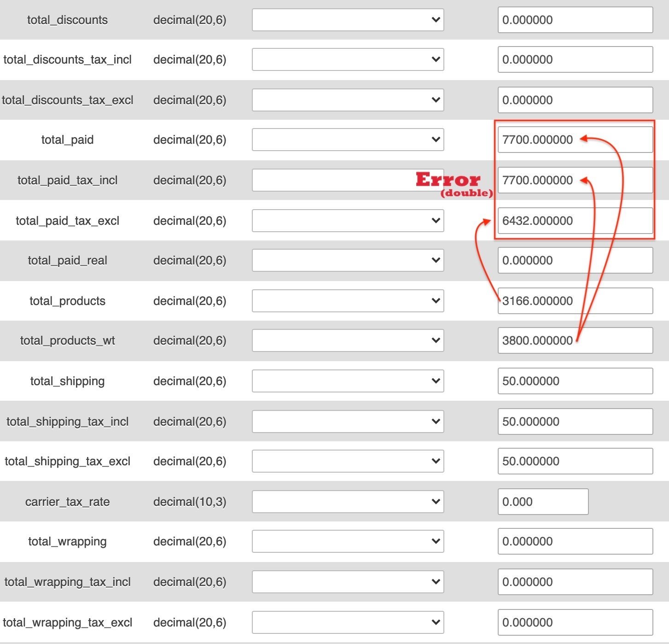Select the total_products column name
The image size is (669, 644).
point(68,301)
